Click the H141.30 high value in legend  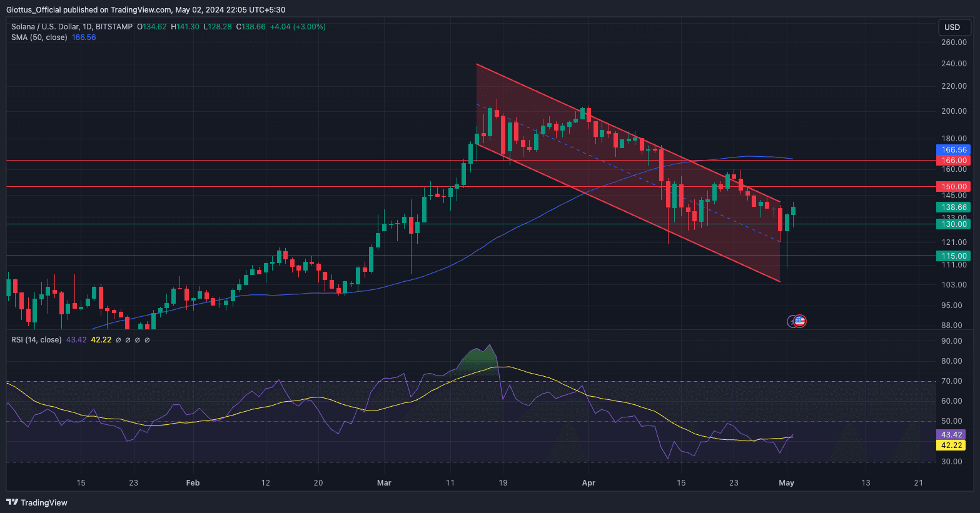(185, 27)
